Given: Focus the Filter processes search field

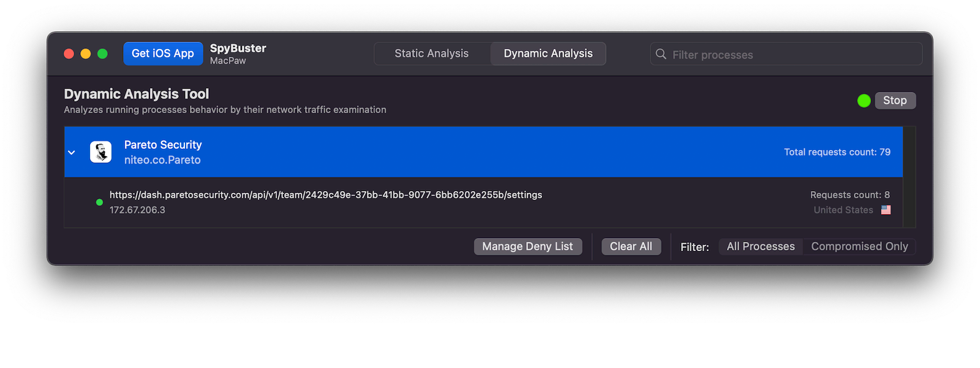Looking at the screenshot, I should [x=786, y=54].
